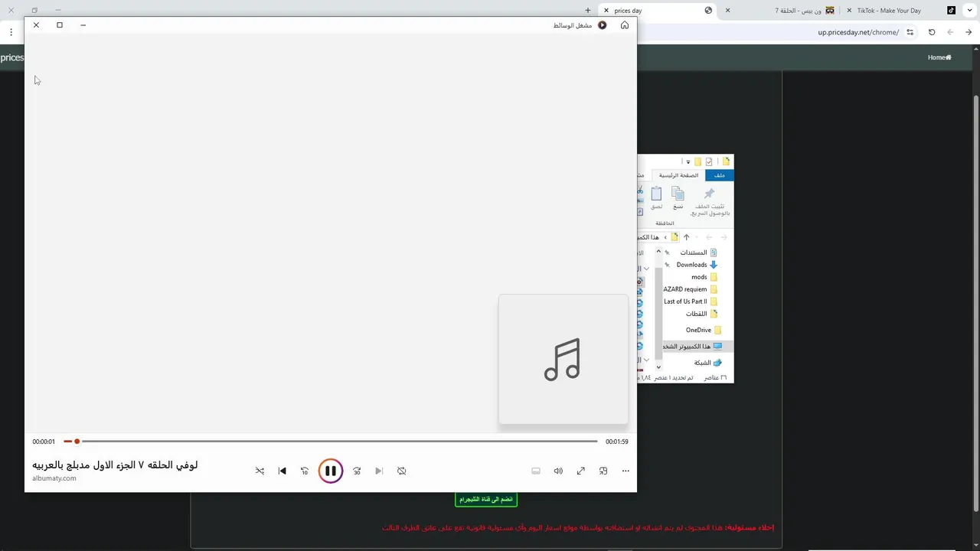
Task: Click the properties checkmark icon in File Explorer title bar
Action: point(709,161)
